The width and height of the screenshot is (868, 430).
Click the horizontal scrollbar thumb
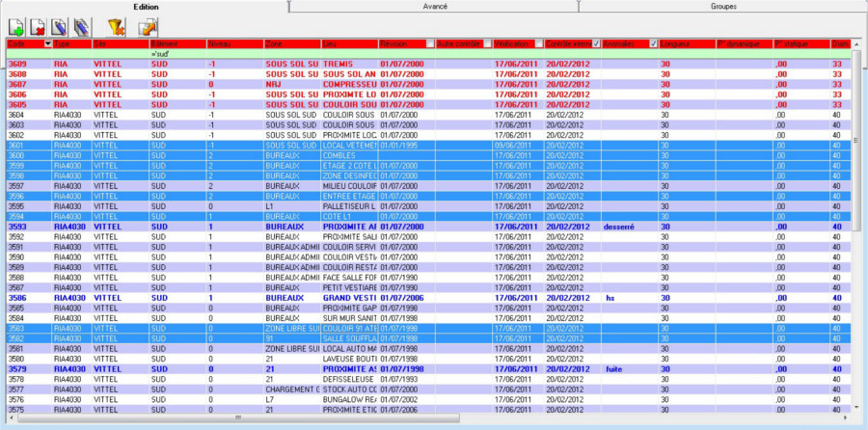pyautogui.click(x=238, y=417)
